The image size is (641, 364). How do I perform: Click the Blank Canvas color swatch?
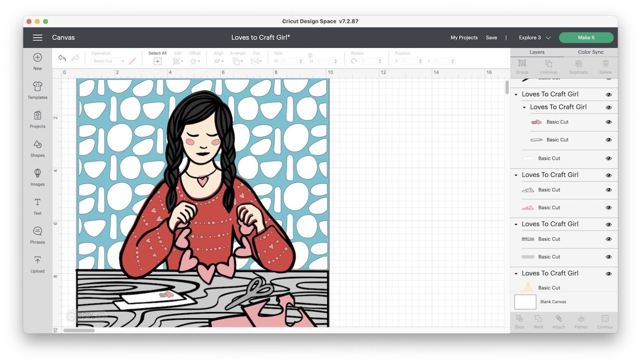(x=525, y=302)
